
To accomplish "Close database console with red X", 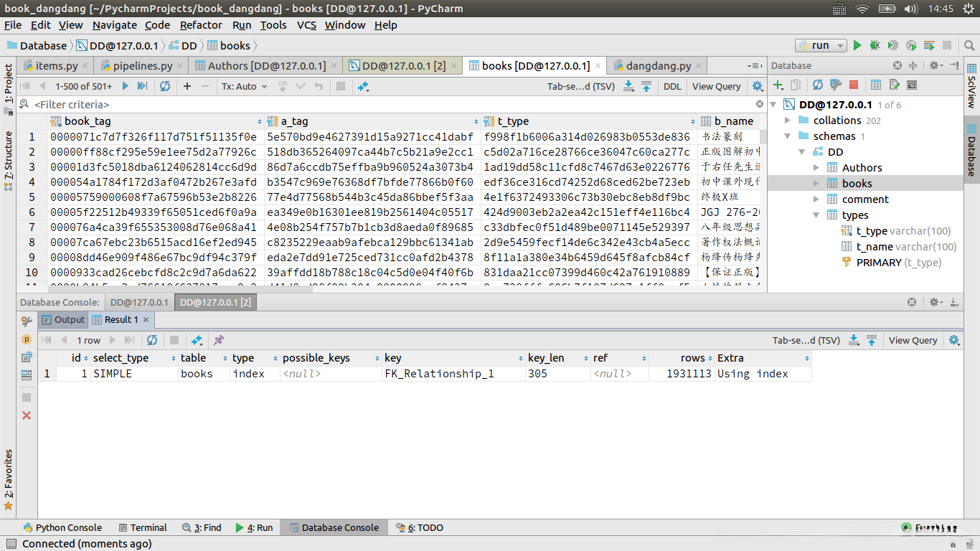I will pos(27,415).
